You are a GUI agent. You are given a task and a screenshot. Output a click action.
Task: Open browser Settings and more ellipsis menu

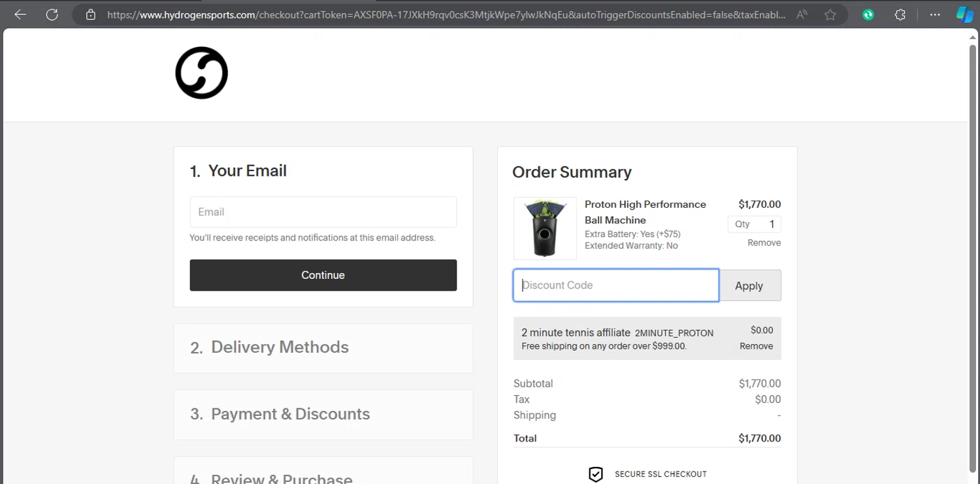[x=935, y=14]
